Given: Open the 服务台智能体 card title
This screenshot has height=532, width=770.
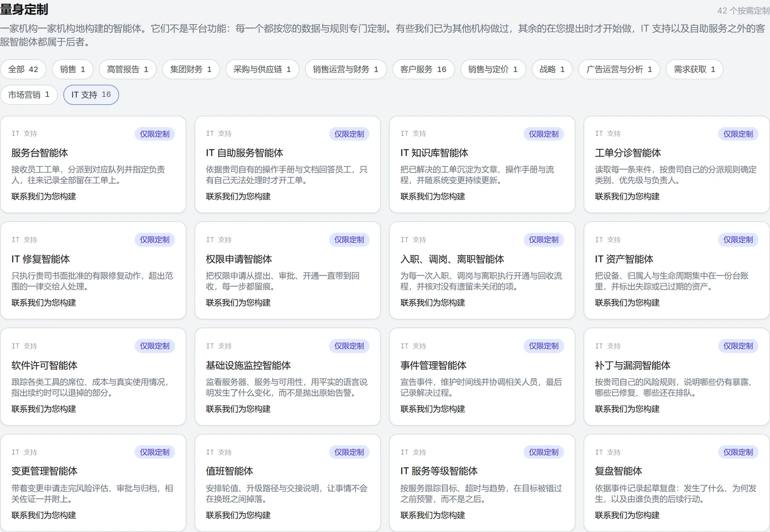Looking at the screenshot, I should point(40,153).
